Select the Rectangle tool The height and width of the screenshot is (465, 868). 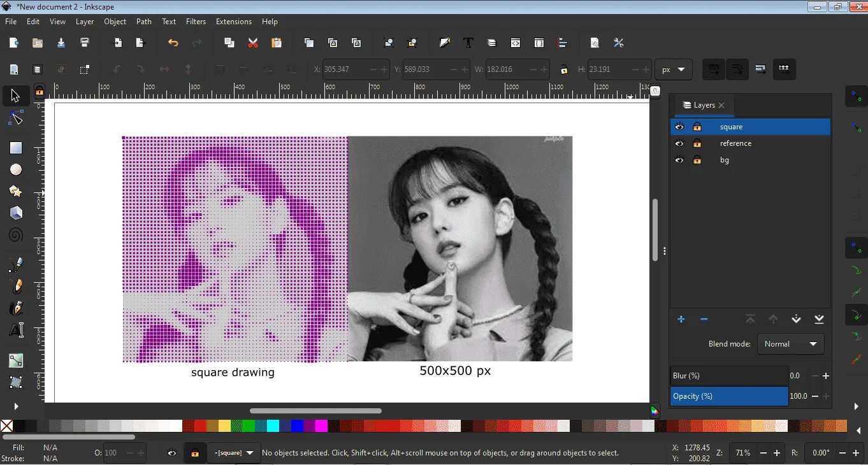pyautogui.click(x=16, y=148)
